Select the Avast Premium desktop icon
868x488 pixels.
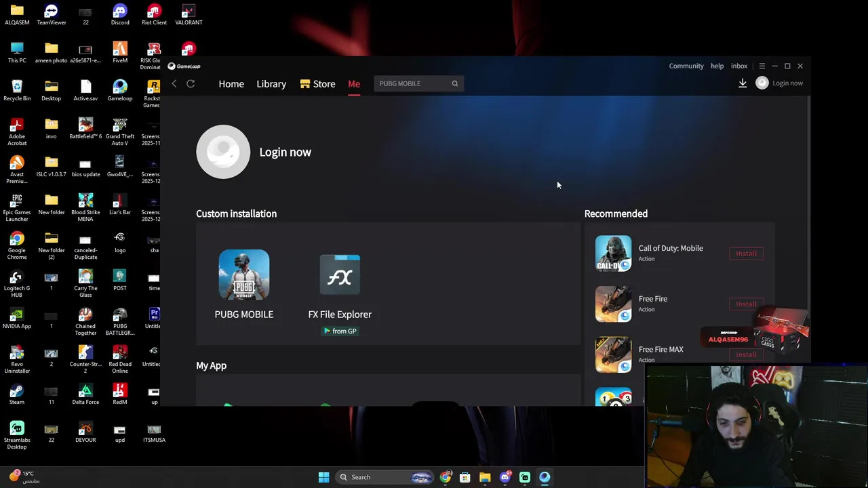[17, 169]
